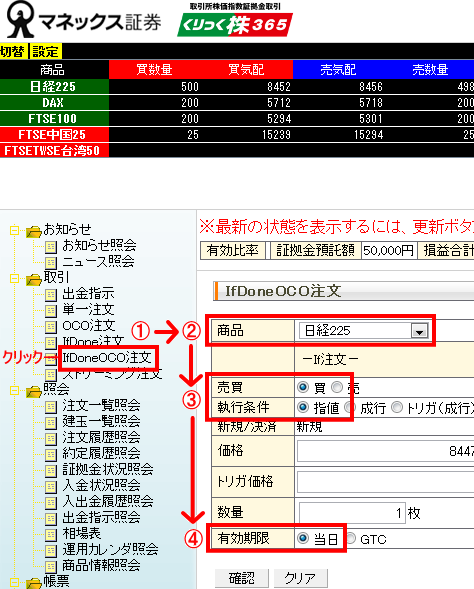Image resolution: width=474 pixels, height=589 pixels.
Task: Click page icon beside 証拠金状況照会
Action: pyautogui.click(x=51, y=471)
